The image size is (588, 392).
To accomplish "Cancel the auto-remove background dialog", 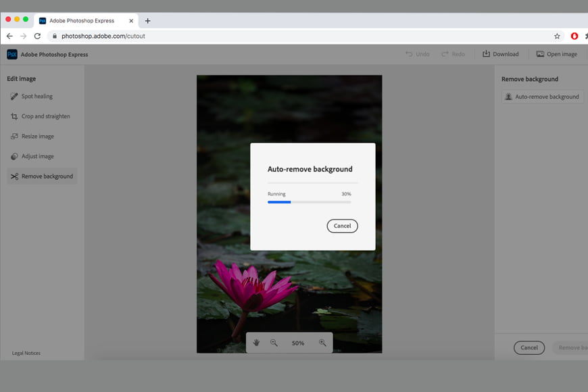I will 343,226.
